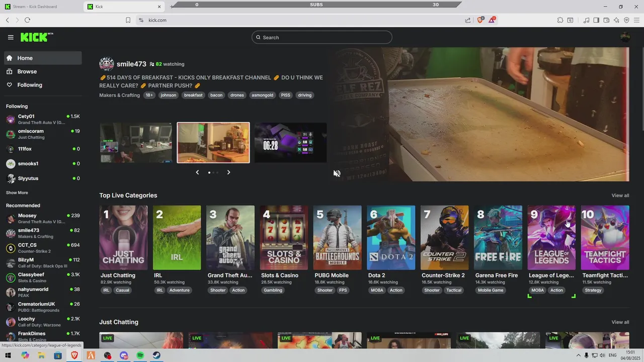This screenshot has width=644, height=362.
Task: Open Counter-Strike 2 category card
Action: (444, 238)
